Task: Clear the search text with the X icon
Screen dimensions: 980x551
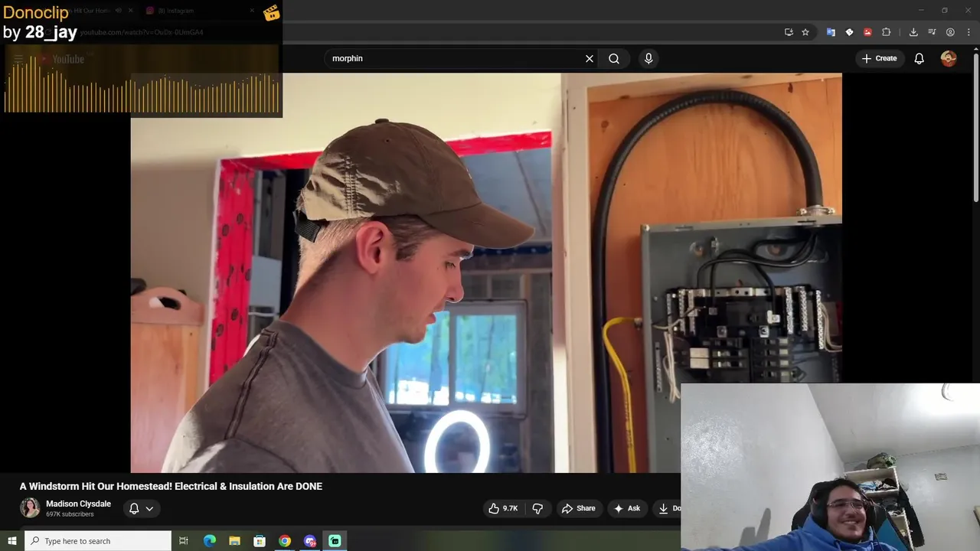Action: point(590,58)
